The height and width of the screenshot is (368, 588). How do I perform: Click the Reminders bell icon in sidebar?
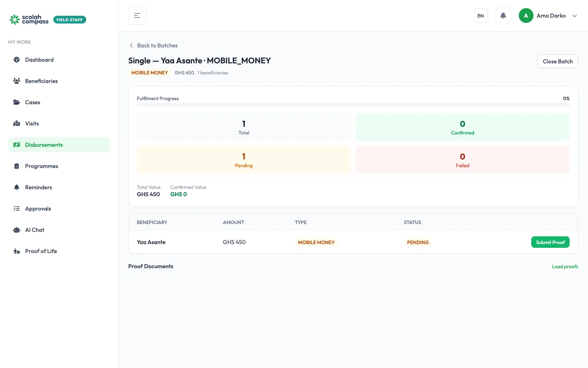tap(17, 187)
